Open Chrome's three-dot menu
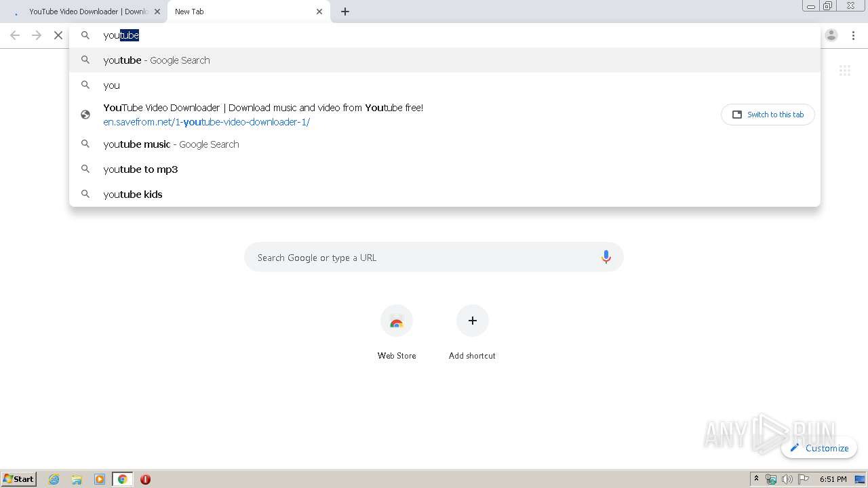The image size is (868, 488). pos(854,35)
